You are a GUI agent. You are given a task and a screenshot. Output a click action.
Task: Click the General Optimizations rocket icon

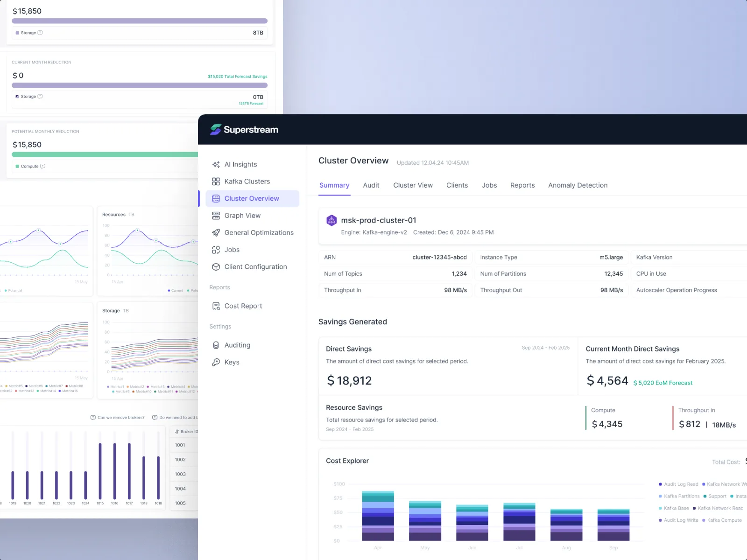216,232
